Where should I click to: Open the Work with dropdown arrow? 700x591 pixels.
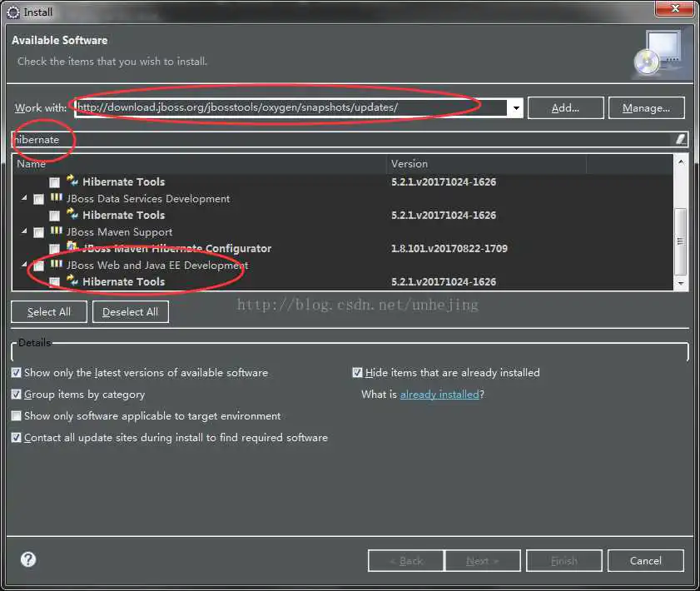point(515,107)
